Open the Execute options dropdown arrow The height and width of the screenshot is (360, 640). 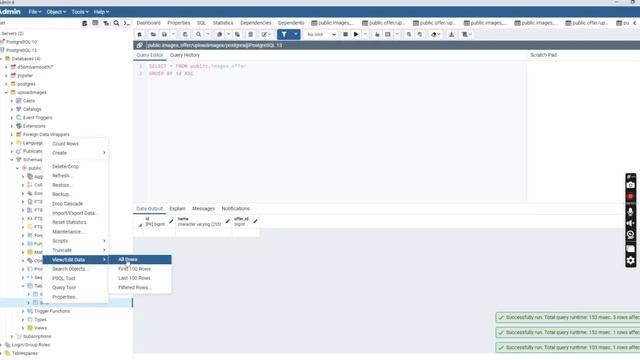tap(365, 35)
